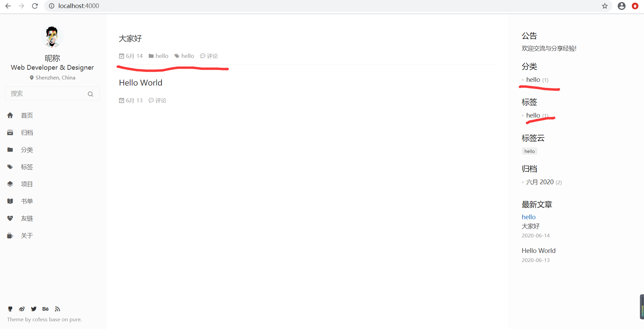Bookmark this page with the star icon
This screenshot has width=644, height=329.
(605, 6)
